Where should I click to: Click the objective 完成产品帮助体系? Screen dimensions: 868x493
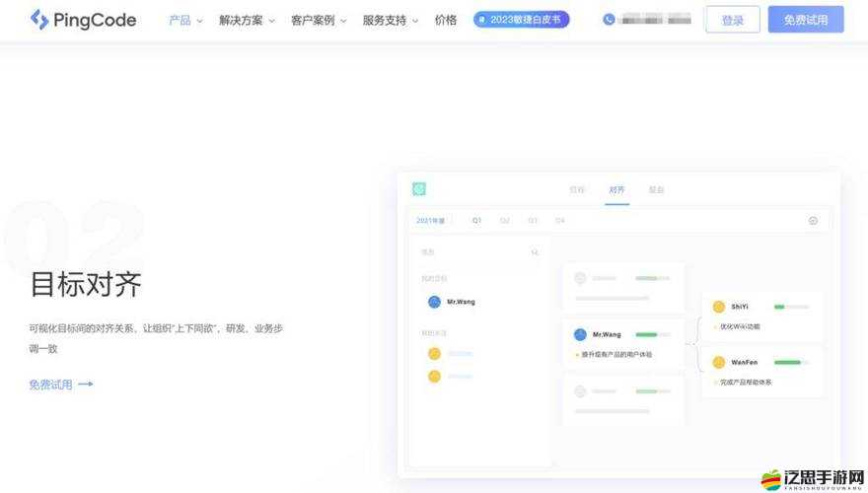click(x=745, y=383)
